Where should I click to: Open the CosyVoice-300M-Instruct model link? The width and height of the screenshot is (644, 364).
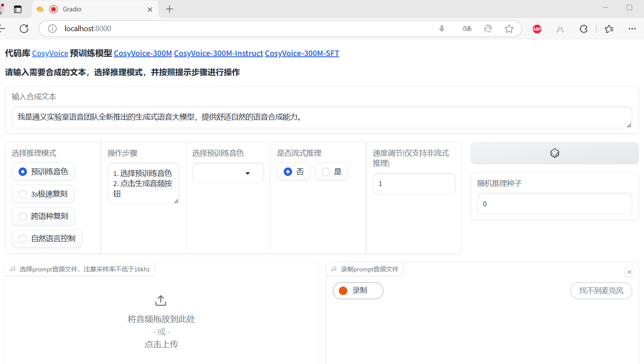218,53
